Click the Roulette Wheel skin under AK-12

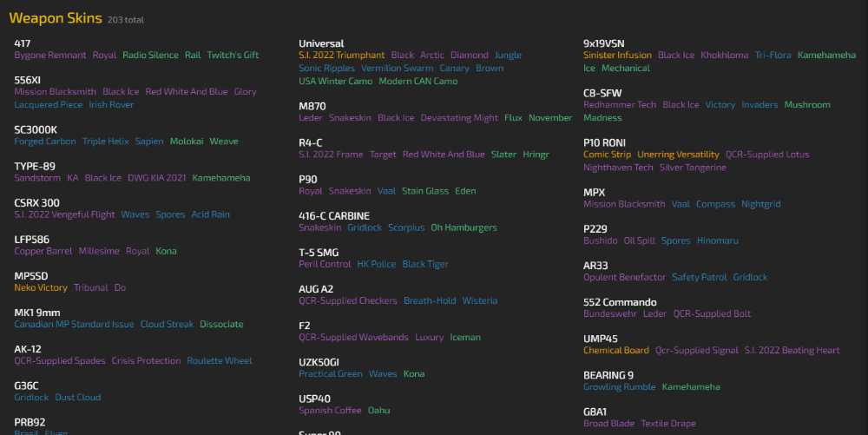tap(220, 361)
